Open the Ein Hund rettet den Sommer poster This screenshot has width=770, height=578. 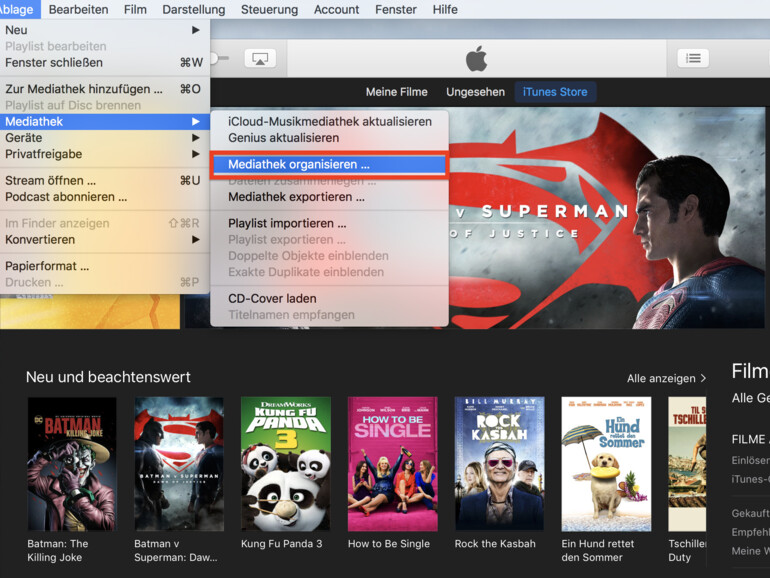(x=606, y=464)
